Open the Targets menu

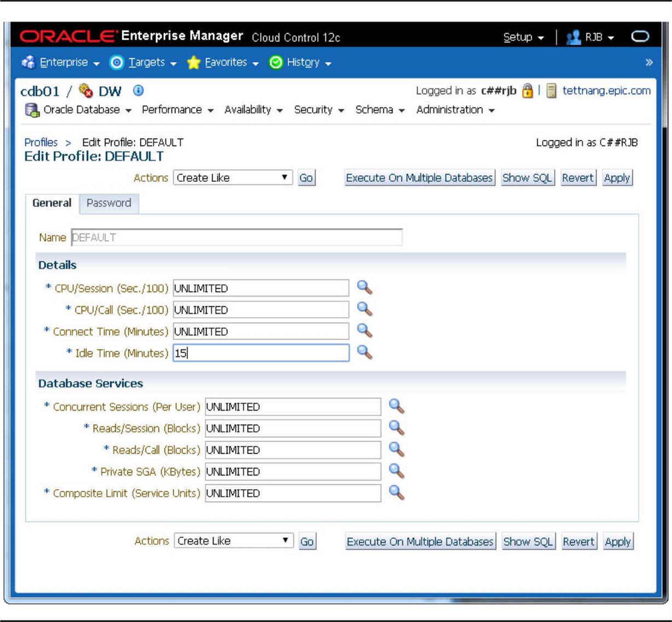click(152, 62)
